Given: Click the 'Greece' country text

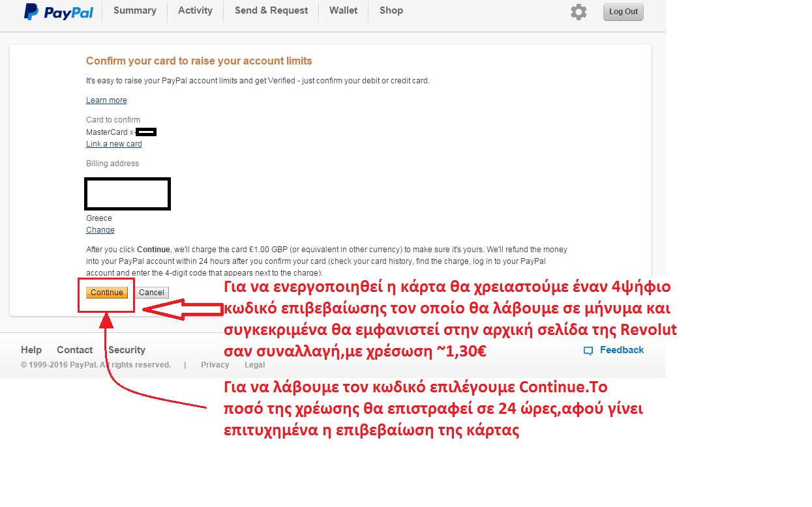Looking at the screenshot, I should click(x=99, y=218).
